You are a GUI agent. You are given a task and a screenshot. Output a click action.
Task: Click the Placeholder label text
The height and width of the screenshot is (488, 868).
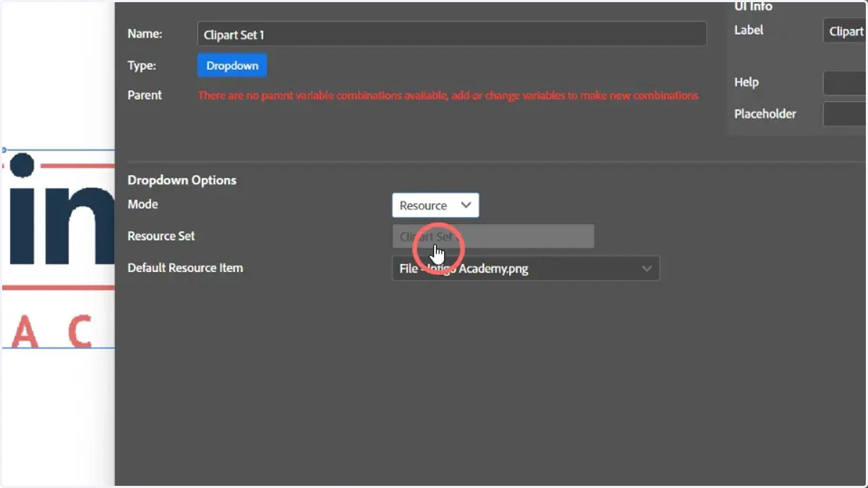point(765,114)
